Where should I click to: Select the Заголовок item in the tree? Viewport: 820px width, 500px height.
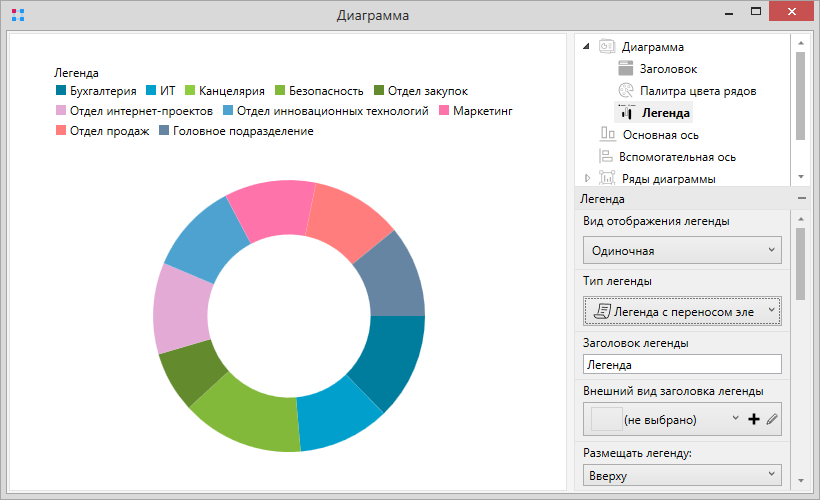click(x=668, y=69)
